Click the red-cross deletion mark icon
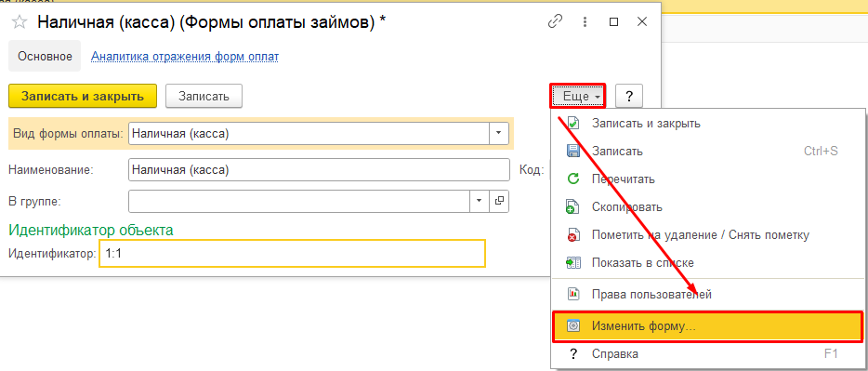 click(x=573, y=235)
